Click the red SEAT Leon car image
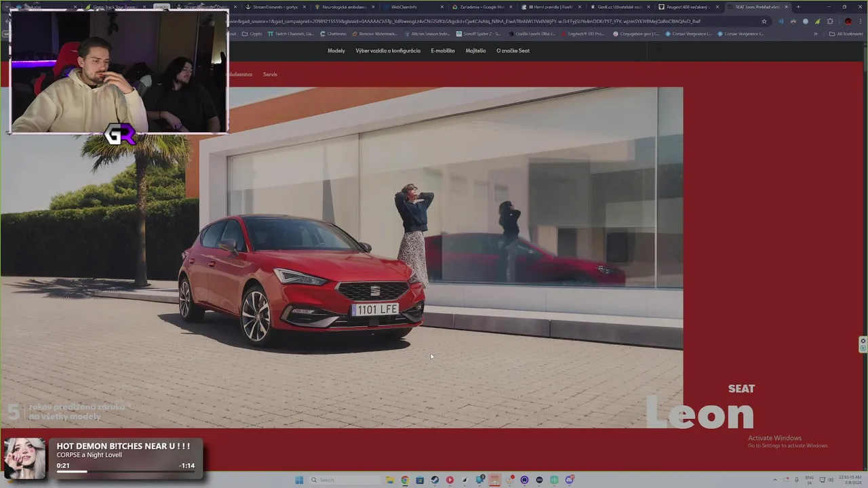868x488 pixels. pos(301,281)
